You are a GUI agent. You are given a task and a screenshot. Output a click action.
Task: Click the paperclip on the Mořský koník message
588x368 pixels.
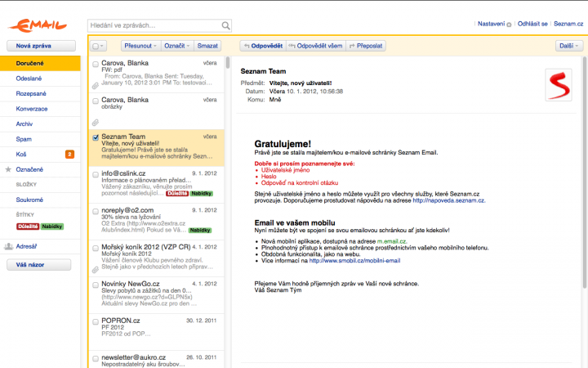[96, 270]
